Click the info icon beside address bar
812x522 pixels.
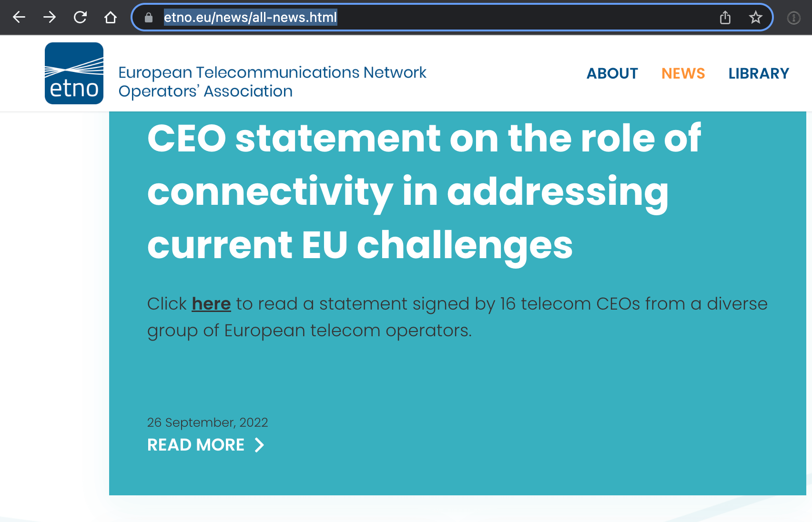pyautogui.click(x=793, y=18)
